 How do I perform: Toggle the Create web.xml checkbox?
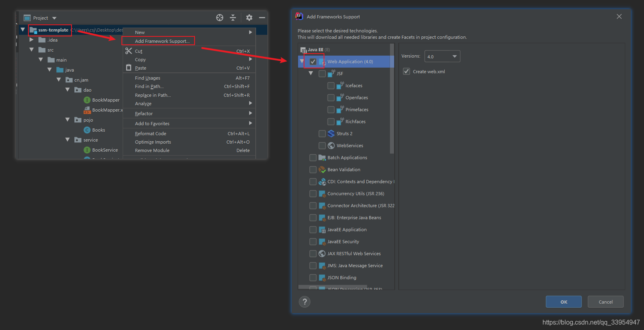pos(406,71)
